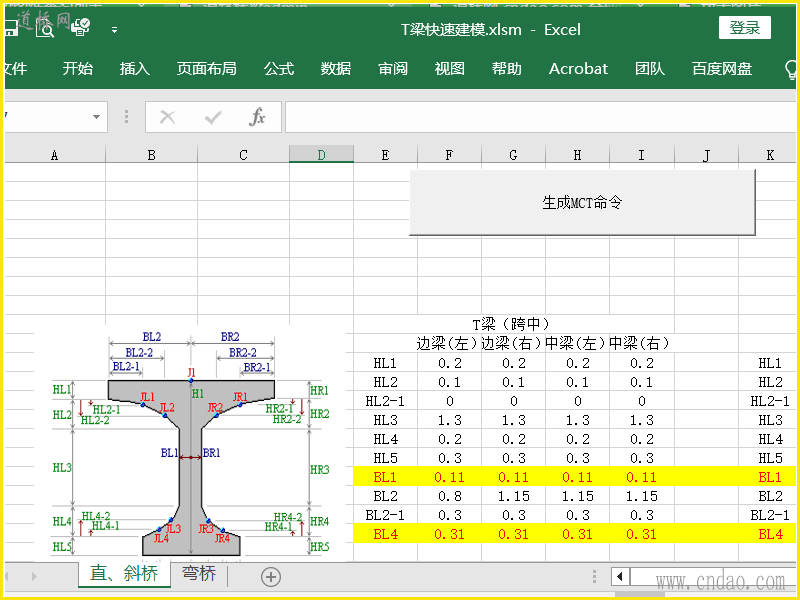Select column C header
The image size is (800, 600).
tap(243, 155)
